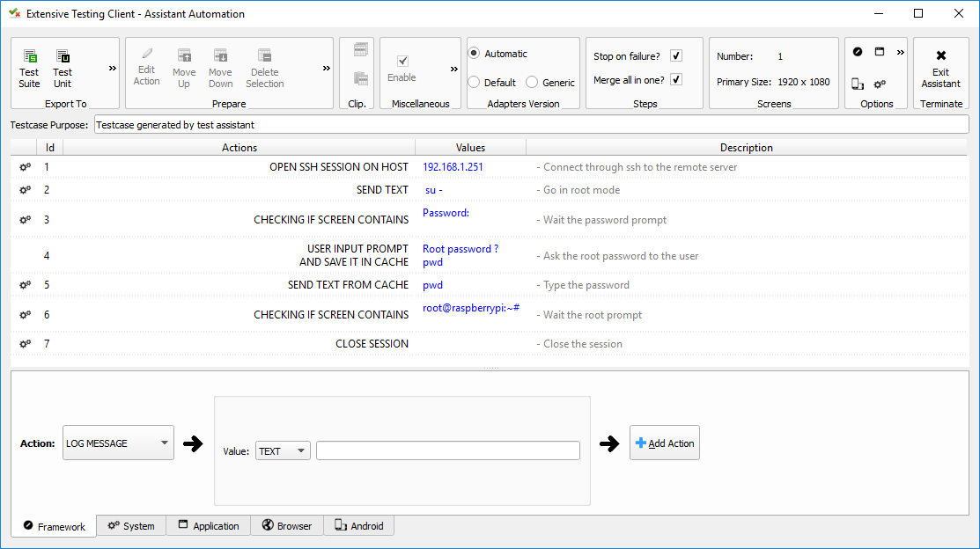This screenshot has height=549, width=980.
Task: Open the Action LOG MESSAGE dropdown
Action: [118, 443]
